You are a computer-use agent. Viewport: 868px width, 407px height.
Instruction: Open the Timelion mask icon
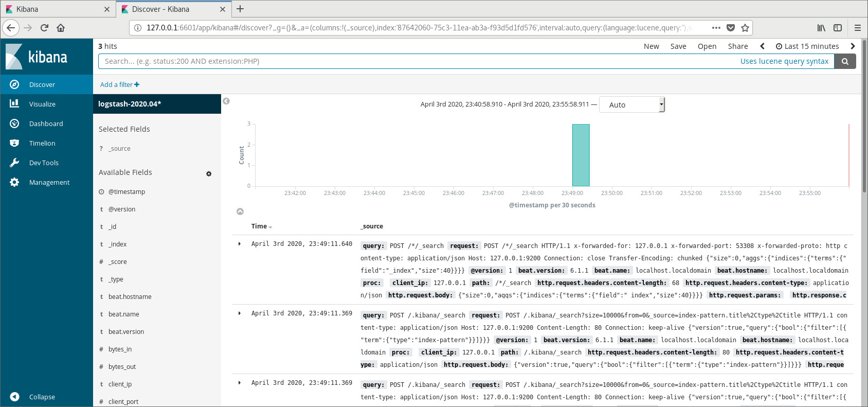(14, 143)
